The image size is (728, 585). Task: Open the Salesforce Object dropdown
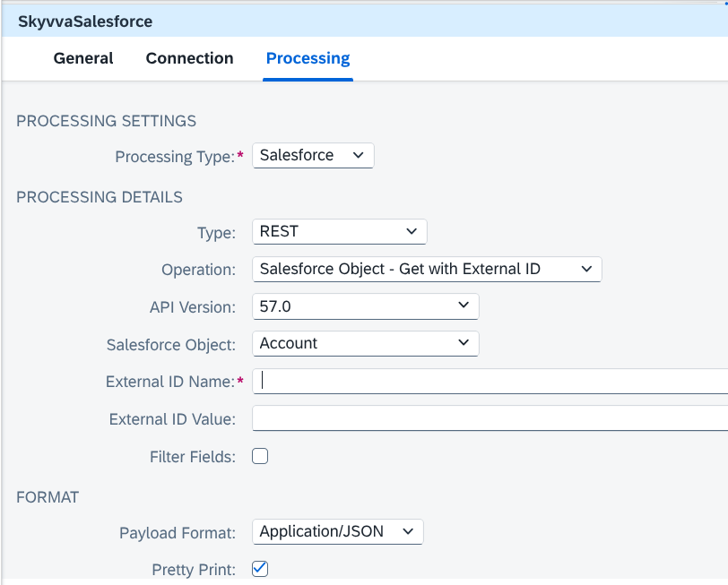[366, 344]
